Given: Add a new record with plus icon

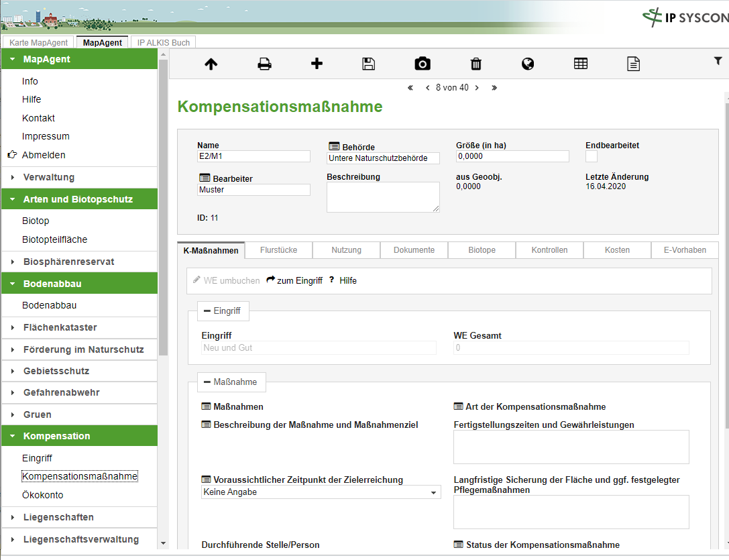Looking at the screenshot, I should 317,64.
